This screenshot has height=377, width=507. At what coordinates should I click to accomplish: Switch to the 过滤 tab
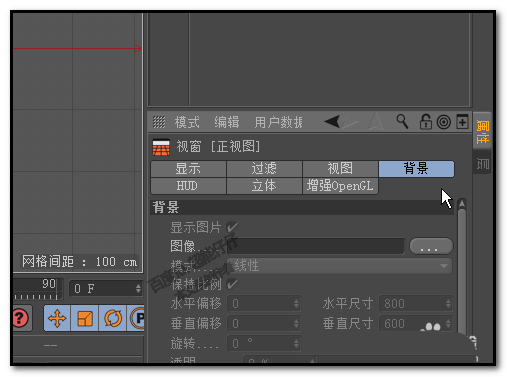pyautogui.click(x=264, y=169)
